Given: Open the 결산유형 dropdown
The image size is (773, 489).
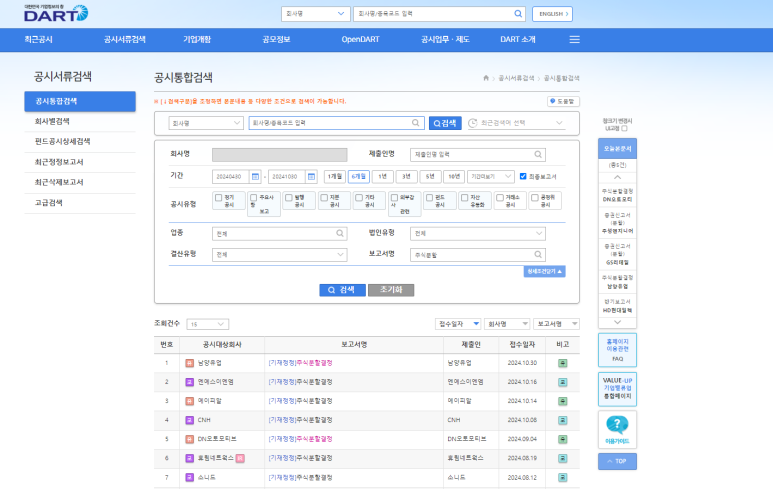Looking at the screenshot, I should click(x=280, y=254).
